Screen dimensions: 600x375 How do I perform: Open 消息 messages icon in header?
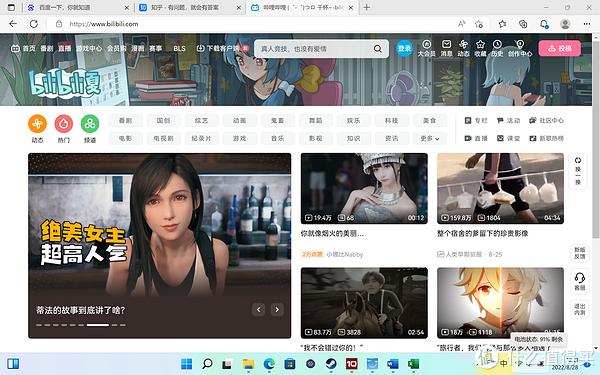coord(446,48)
